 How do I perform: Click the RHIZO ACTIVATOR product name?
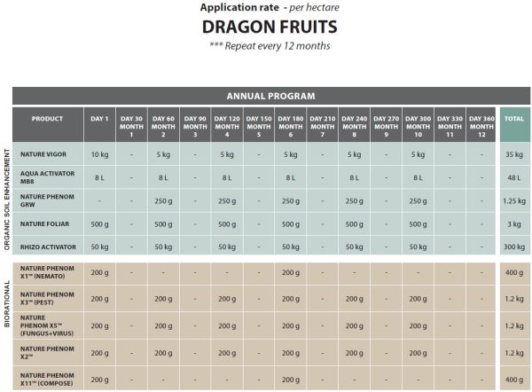[x=46, y=246]
